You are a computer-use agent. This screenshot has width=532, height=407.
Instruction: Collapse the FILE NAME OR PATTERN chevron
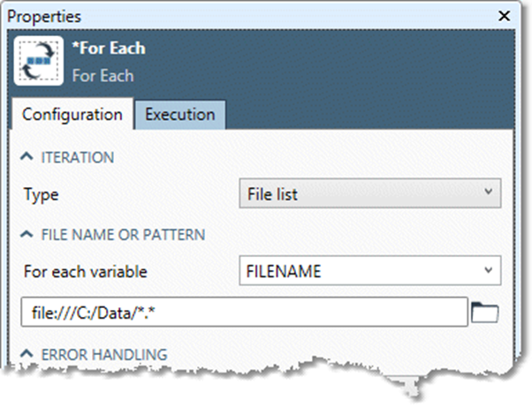click(27, 235)
